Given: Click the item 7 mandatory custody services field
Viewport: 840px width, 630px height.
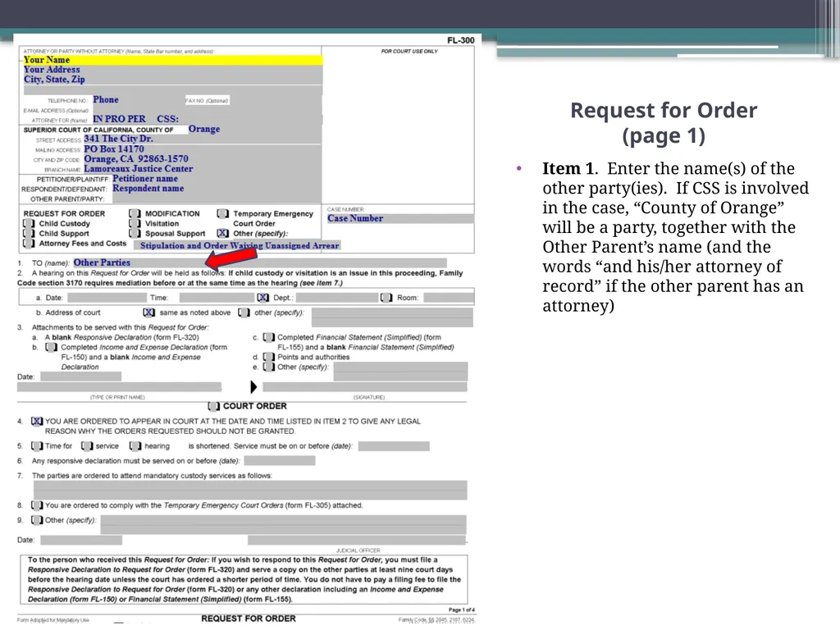Looking at the screenshot, I should pos(250,491).
